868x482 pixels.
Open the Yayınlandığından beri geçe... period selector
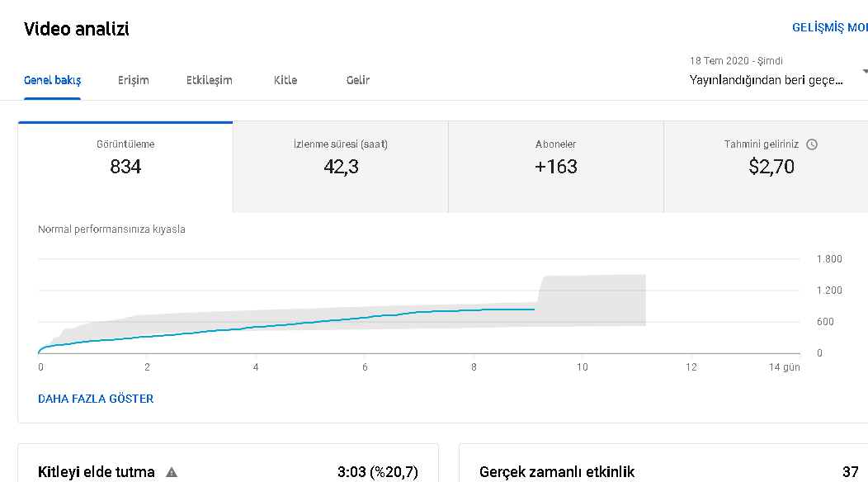[x=767, y=80]
